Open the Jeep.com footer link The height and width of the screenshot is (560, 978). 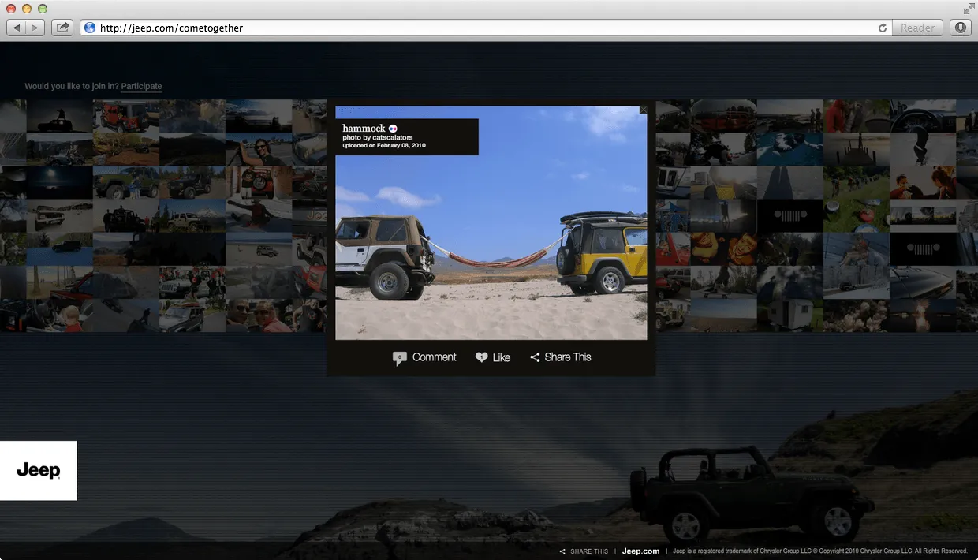click(640, 551)
